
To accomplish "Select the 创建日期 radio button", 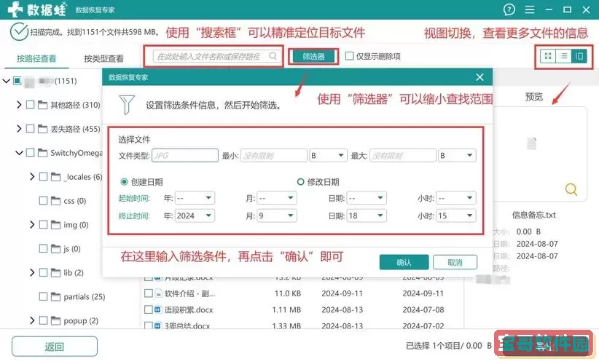I will [124, 182].
